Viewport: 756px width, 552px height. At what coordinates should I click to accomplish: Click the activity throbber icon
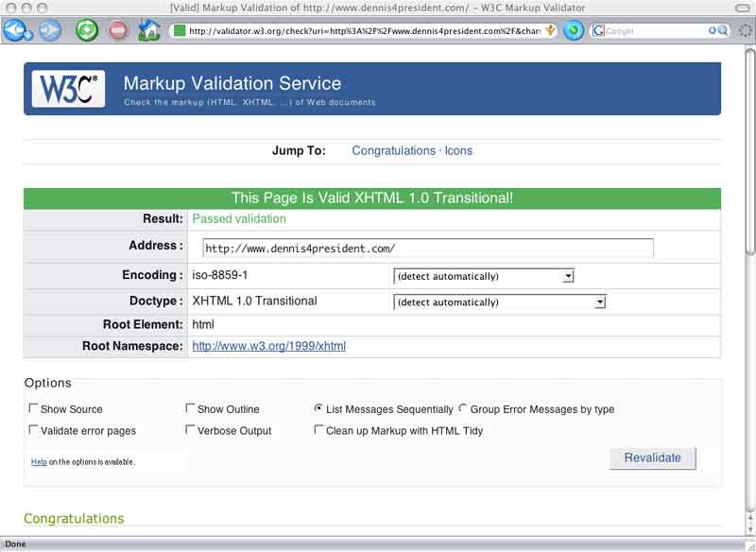[746, 31]
